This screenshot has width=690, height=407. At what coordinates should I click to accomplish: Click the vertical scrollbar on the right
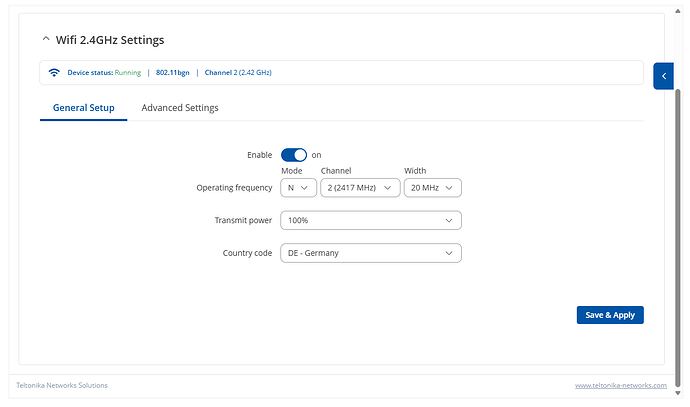[677, 220]
